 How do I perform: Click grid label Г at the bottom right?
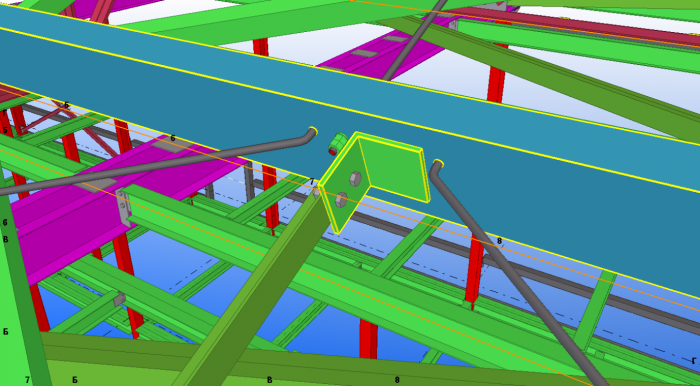pyautogui.click(x=694, y=361)
